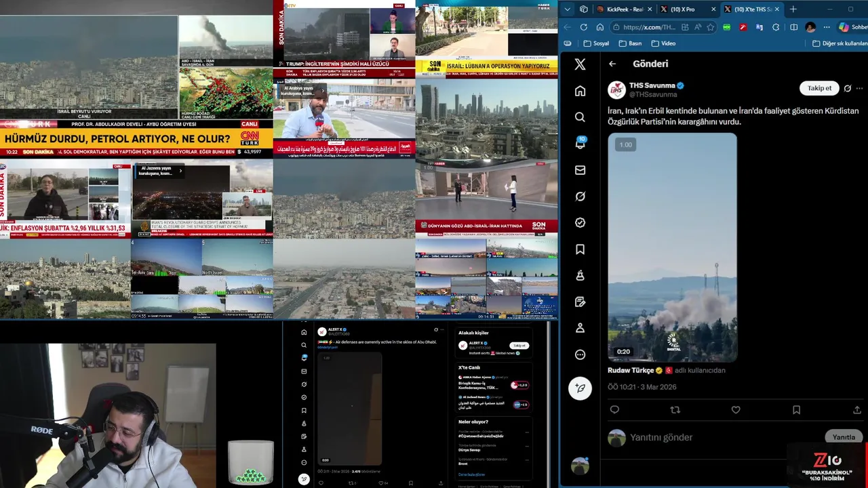Open verified checkmark item in right sidebar
Image resolution: width=868 pixels, height=488 pixels.
coord(580,222)
